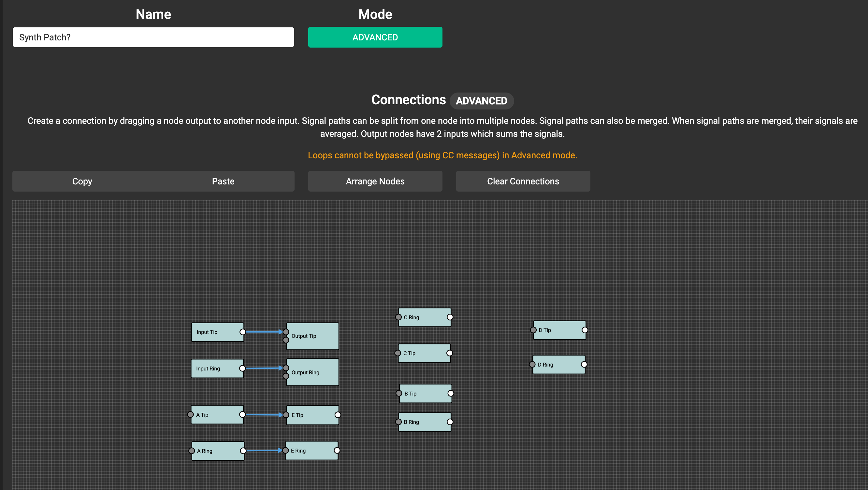Click the D Ring output port
The width and height of the screenshot is (868, 490).
584,364
